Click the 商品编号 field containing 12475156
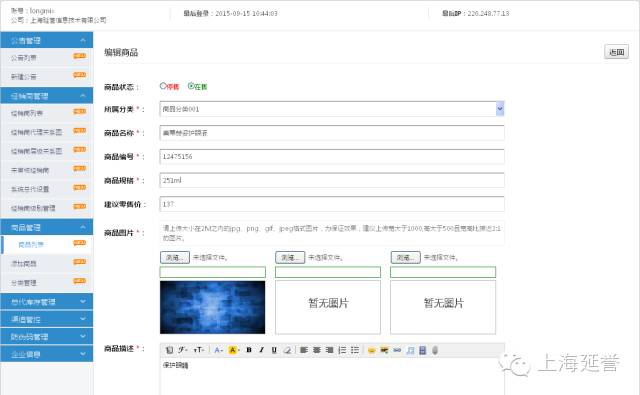 332,156
